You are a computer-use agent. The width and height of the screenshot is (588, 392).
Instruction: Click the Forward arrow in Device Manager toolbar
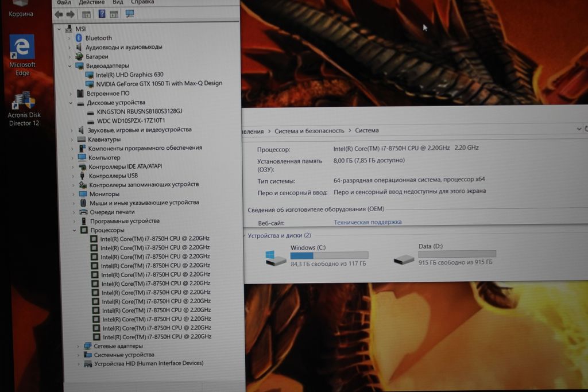(x=70, y=14)
